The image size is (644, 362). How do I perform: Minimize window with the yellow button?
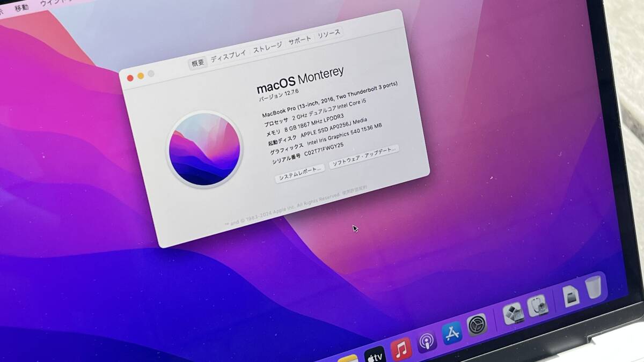point(141,76)
